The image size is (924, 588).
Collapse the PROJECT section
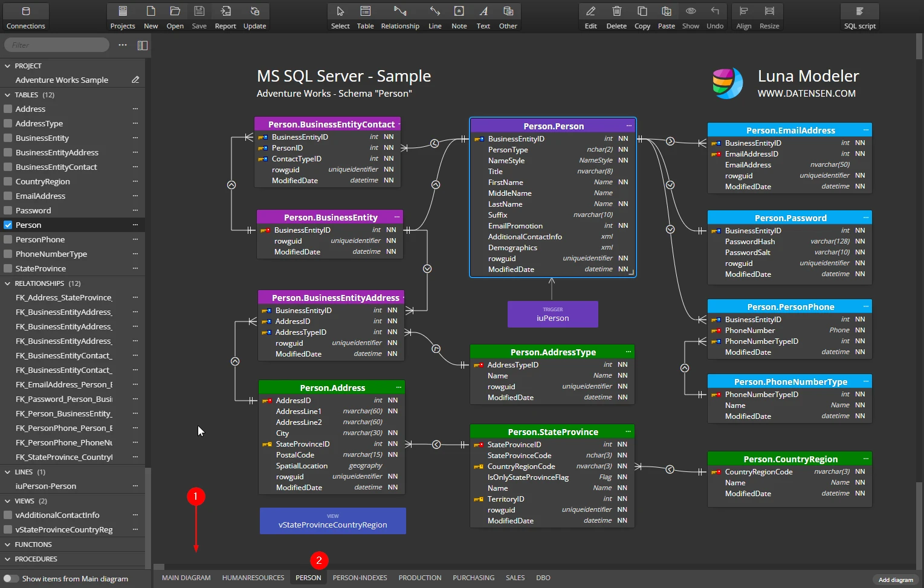click(8, 66)
